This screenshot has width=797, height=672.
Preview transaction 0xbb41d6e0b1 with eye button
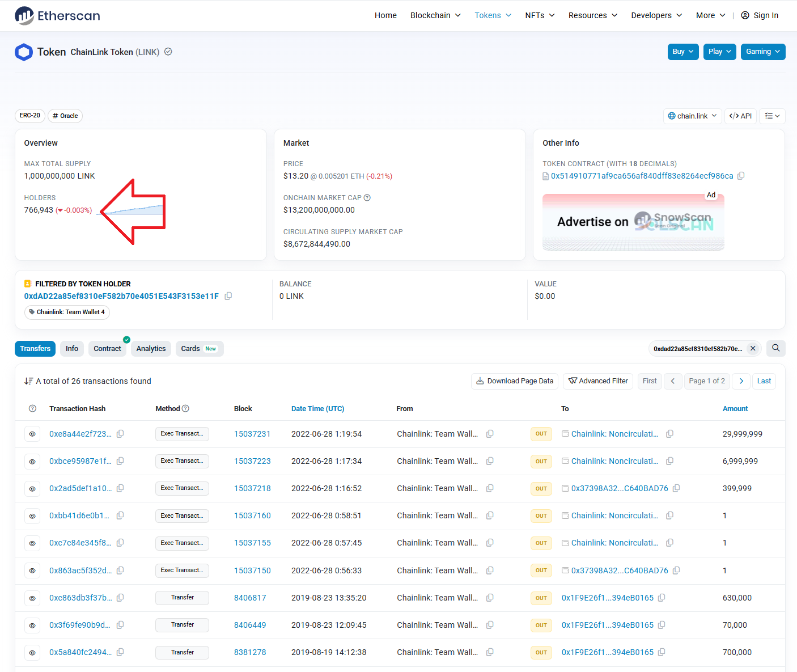pyautogui.click(x=32, y=516)
